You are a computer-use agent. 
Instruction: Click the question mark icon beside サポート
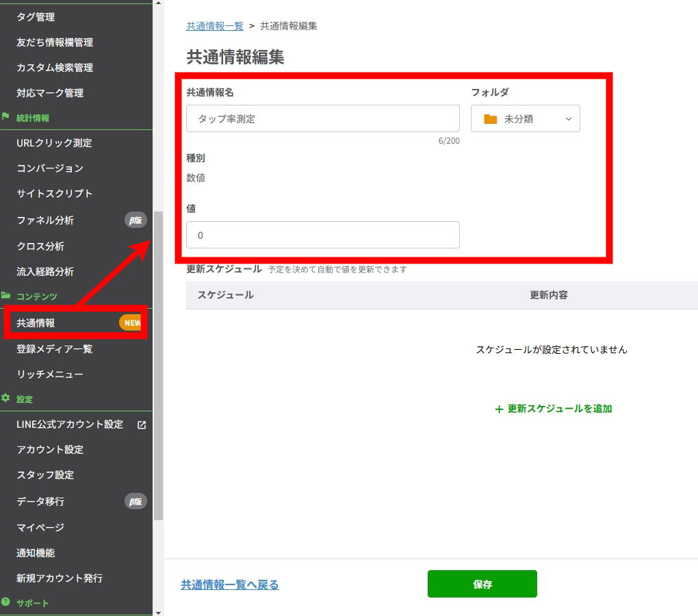6,602
